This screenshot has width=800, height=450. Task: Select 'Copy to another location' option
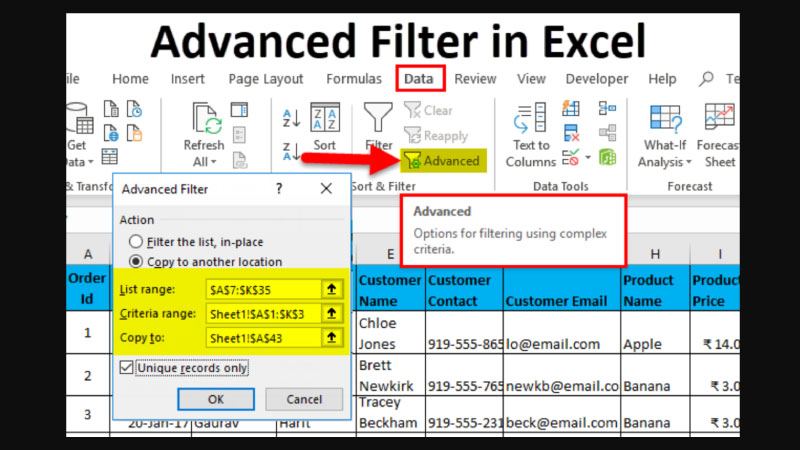click(x=135, y=262)
